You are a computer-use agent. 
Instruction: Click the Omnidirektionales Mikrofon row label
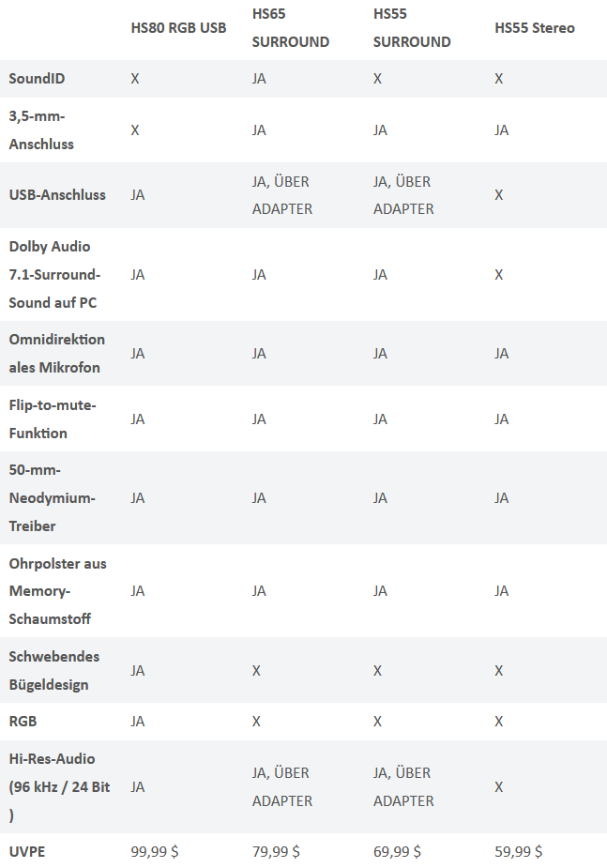56,353
